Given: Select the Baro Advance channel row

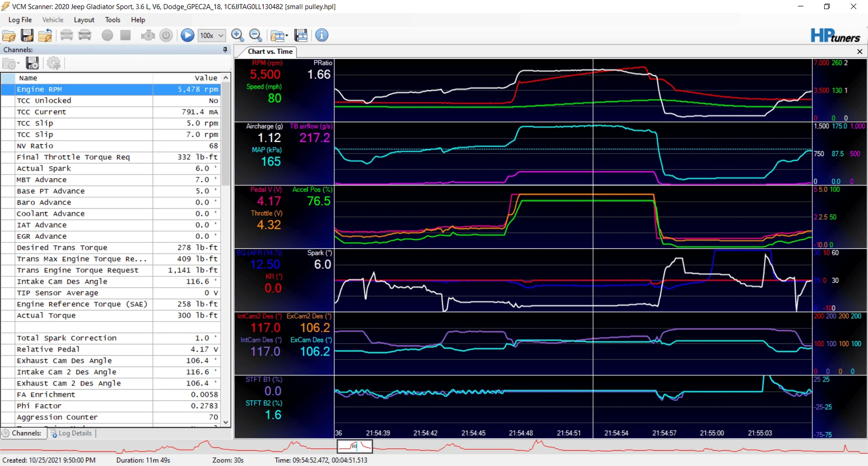Looking at the screenshot, I should pos(111,202).
